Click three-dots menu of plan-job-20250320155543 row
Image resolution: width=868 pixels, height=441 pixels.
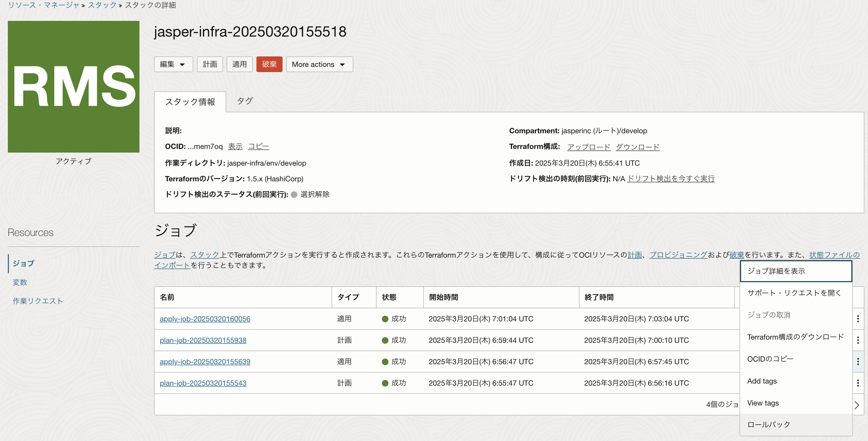coord(858,383)
